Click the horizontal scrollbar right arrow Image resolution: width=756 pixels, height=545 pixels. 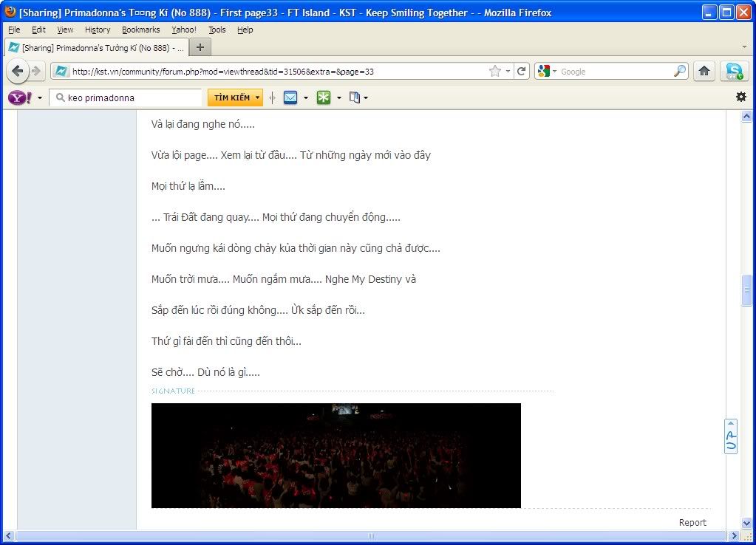(734, 536)
